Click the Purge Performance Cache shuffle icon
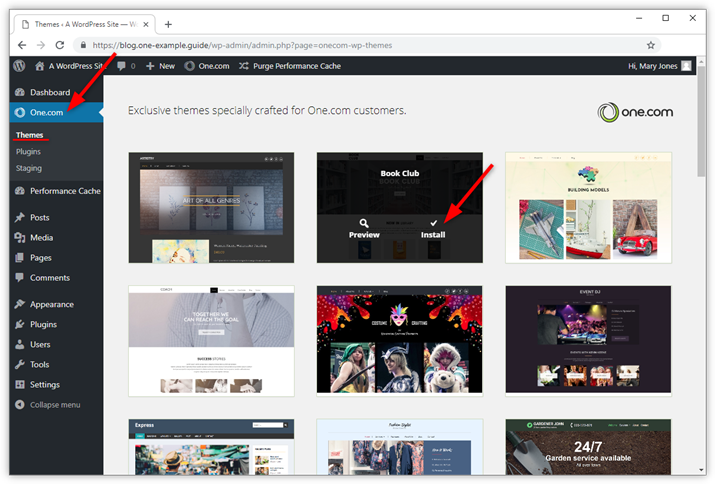715x484 pixels. click(244, 66)
